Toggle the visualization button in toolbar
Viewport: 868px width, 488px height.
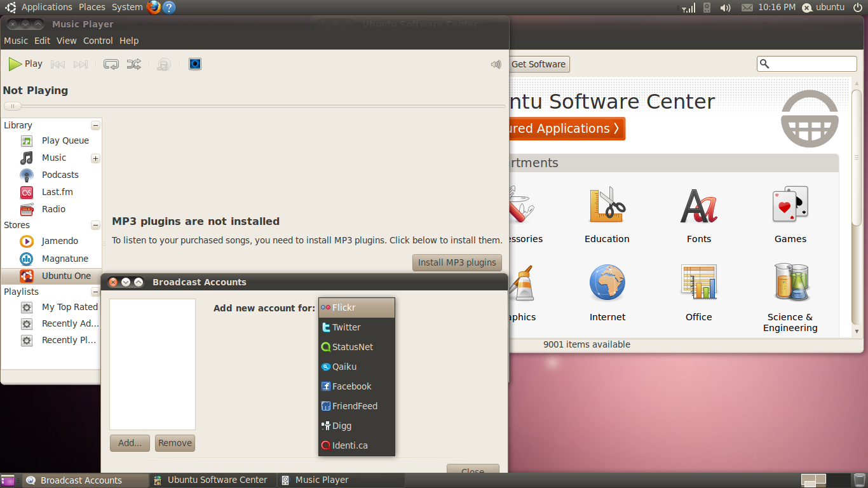pyautogui.click(x=195, y=64)
